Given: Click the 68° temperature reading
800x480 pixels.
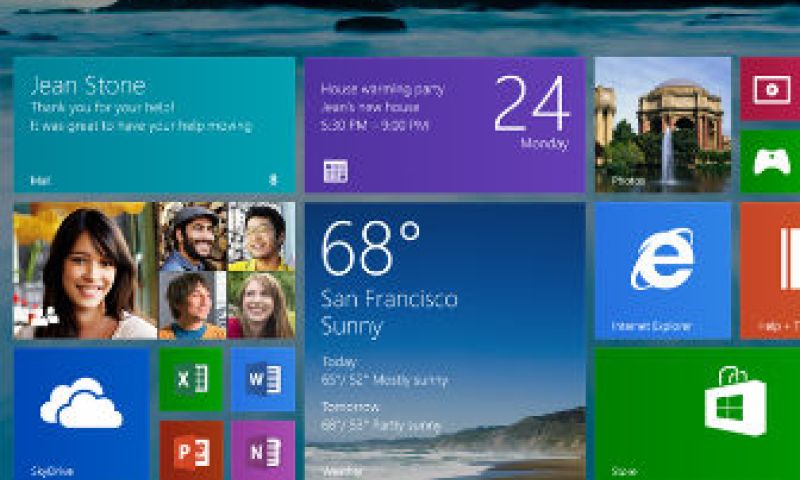Looking at the screenshot, I should (x=371, y=248).
